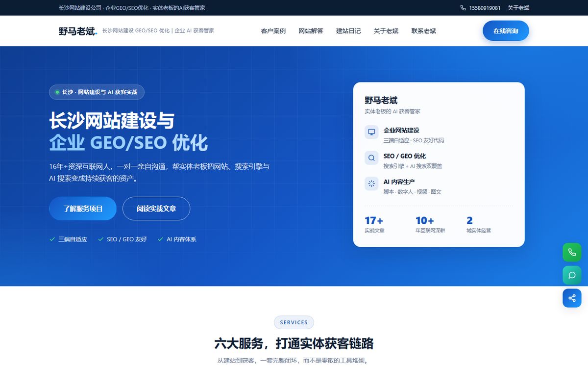Image resolution: width=588 pixels, height=368 pixels.
Task: Click the monitor icon beside 企业网站建设
Action: [x=371, y=132]
